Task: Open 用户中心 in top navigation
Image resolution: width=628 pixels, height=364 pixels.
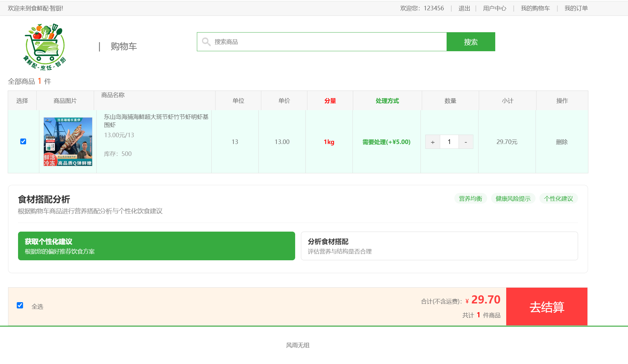Action: [494, 8]
